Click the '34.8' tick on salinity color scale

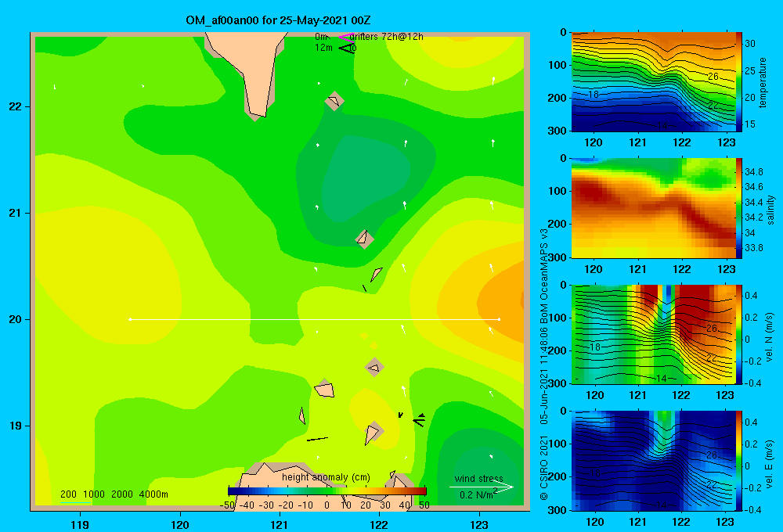pos(753,171)
